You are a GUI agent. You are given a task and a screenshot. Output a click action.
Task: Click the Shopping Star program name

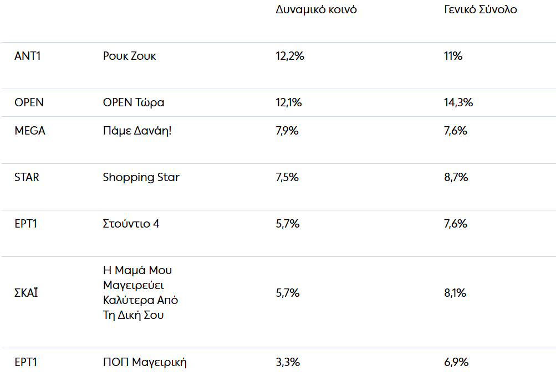pyautogui.click(x=141, y=177)
